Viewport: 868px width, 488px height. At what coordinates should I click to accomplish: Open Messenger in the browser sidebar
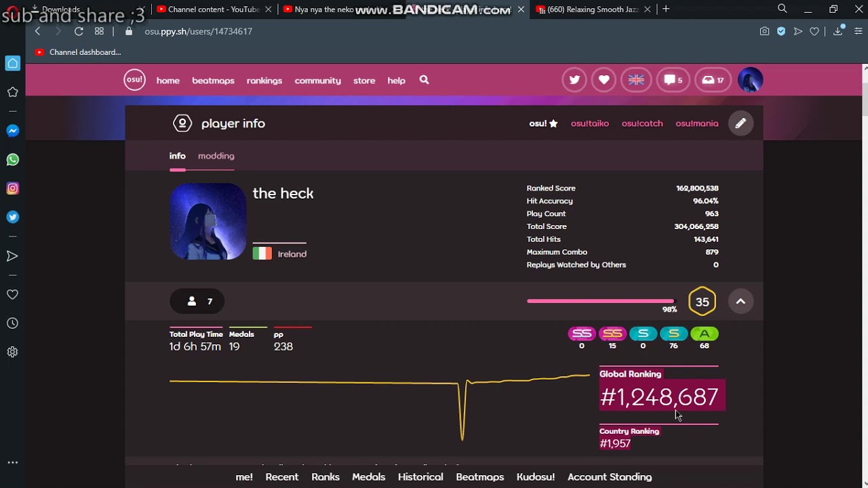click(13, 131)
